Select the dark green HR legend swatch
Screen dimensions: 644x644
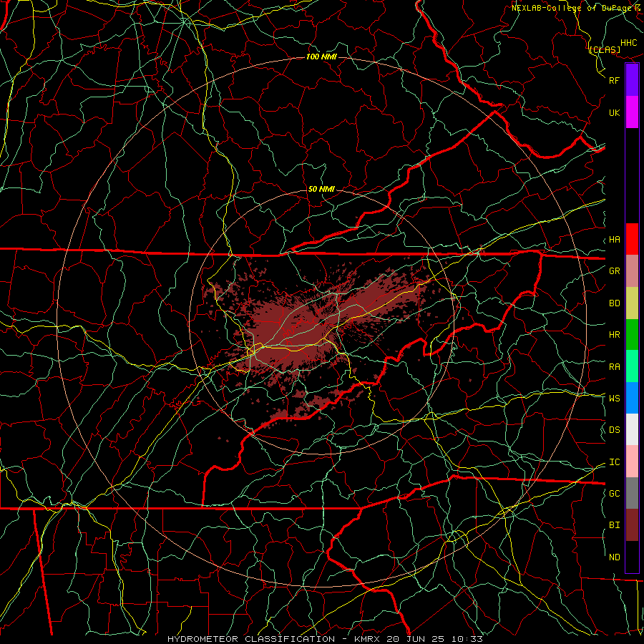point(632,335)
